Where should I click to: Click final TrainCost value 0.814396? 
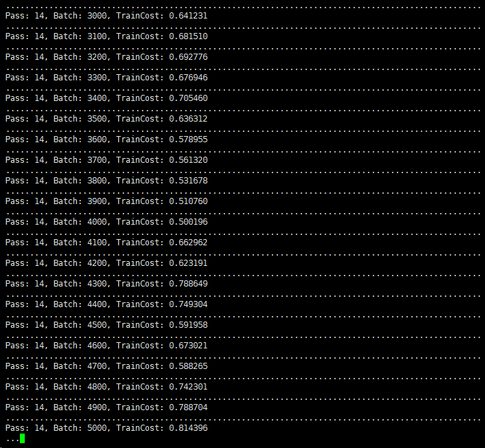(188, 428)
